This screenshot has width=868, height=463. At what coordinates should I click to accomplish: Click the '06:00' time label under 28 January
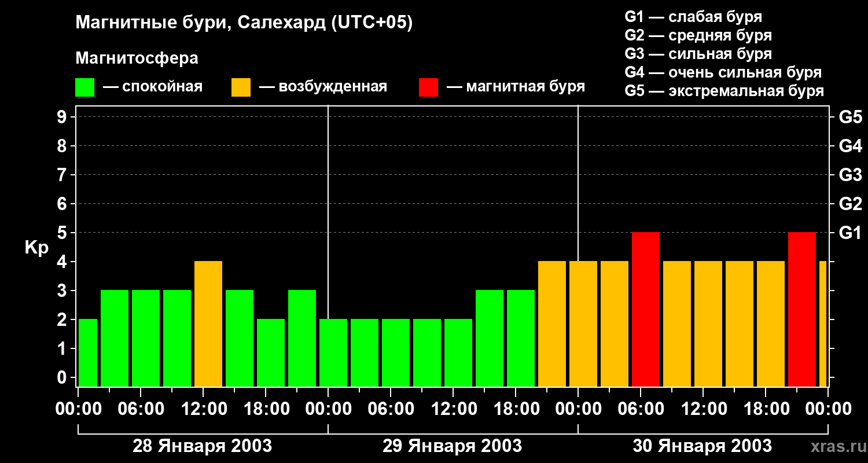[x=141, y=409]
